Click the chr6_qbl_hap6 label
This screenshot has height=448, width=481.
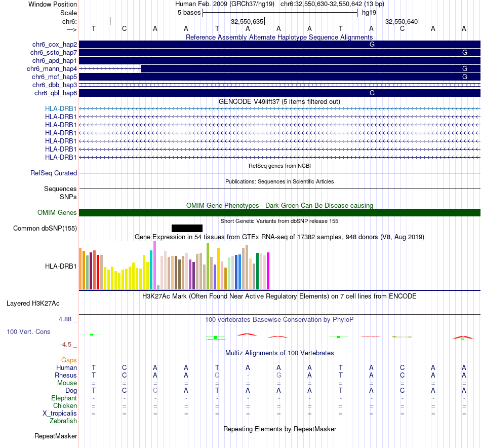56,93
